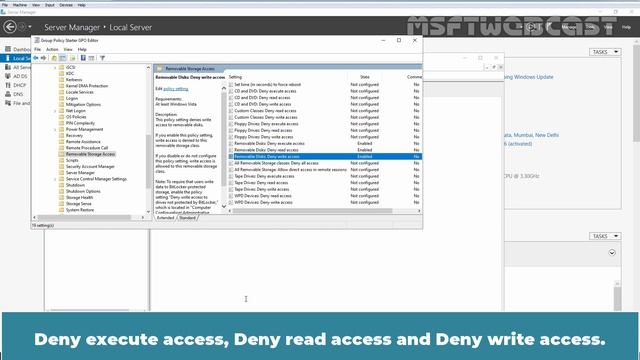The width and height of the screenshot is (640, 360).
Task: Open the upper TASKS dropdown
Action: pyautogui.click(x=605, y=52)
